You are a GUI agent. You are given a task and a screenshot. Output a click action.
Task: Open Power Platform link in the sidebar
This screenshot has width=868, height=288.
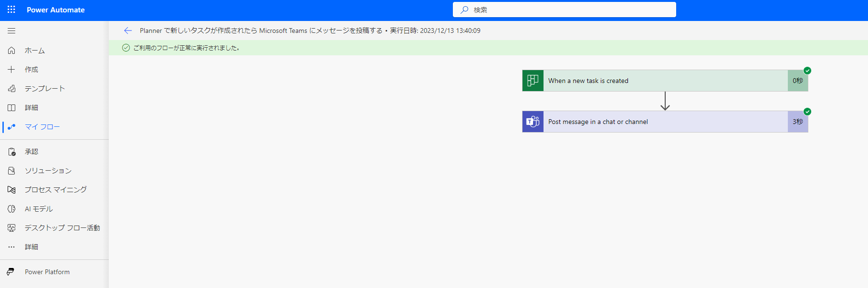click(47, 272)
